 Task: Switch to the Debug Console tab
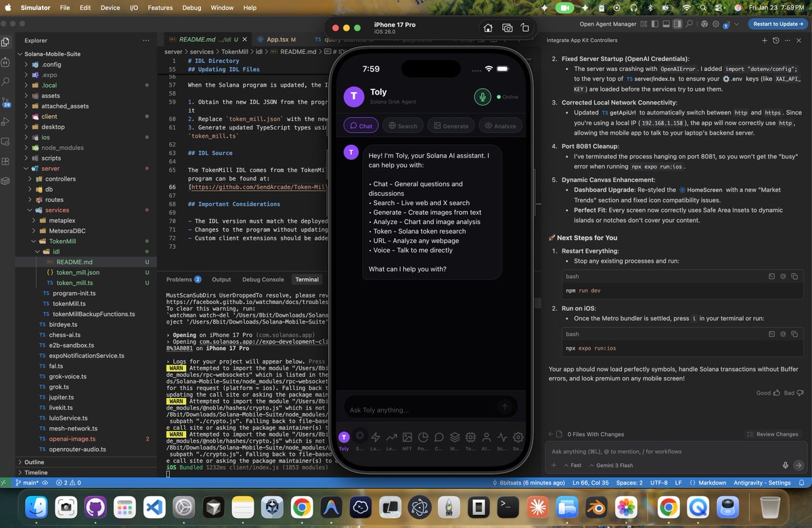[263, 279]
